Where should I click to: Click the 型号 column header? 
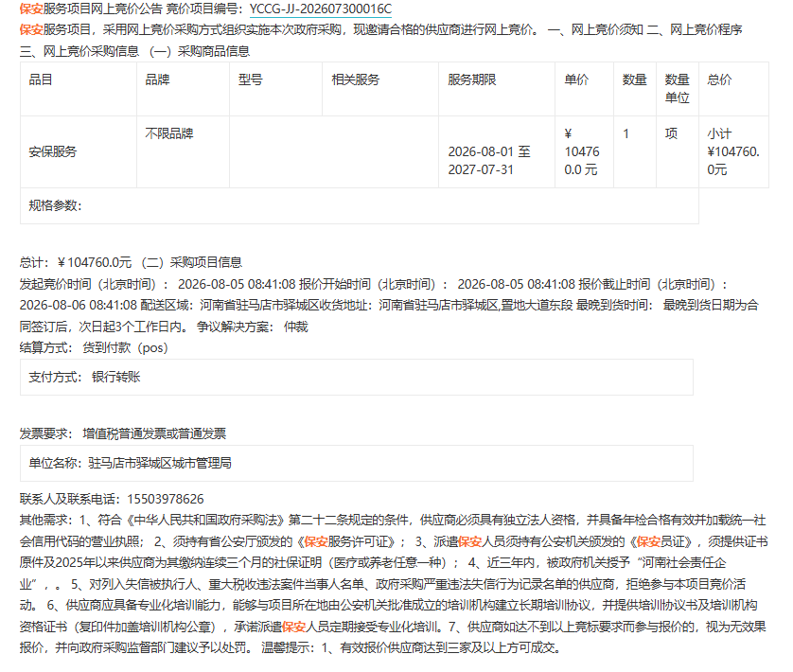click(x=275, y=89)
